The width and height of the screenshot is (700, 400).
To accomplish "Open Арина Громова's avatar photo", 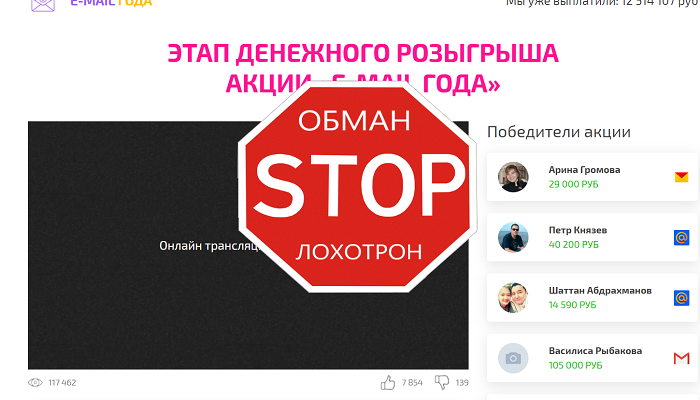I will (x=513, y=177).
